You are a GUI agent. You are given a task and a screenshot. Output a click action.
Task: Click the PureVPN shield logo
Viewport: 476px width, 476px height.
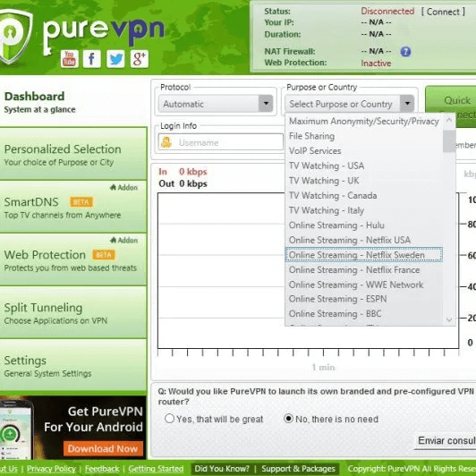pyautogui.click(x=14, y=37)
